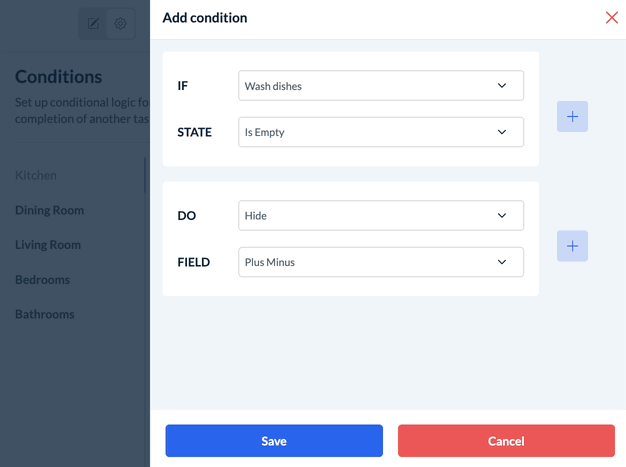Image resolution: width=626 pixels, height=467 pixels.
Task: Save the new condition
Action: point(274,441)
